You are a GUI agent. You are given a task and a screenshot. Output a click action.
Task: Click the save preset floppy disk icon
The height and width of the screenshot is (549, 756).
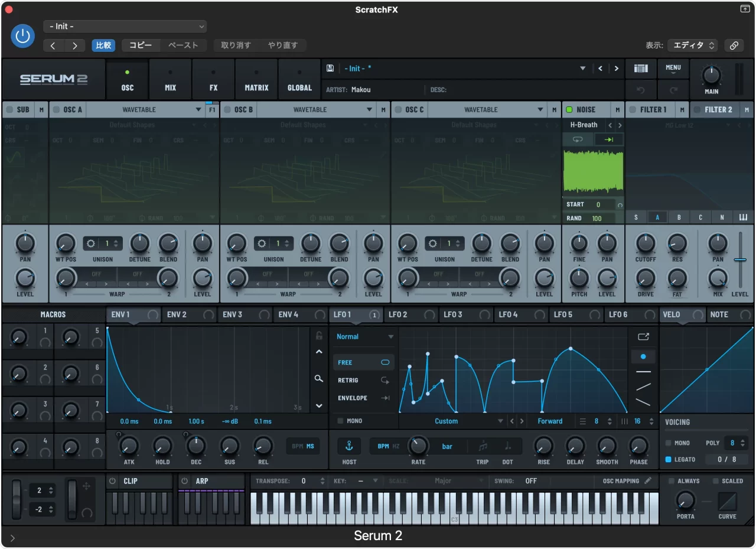click(x=330, y=69)
